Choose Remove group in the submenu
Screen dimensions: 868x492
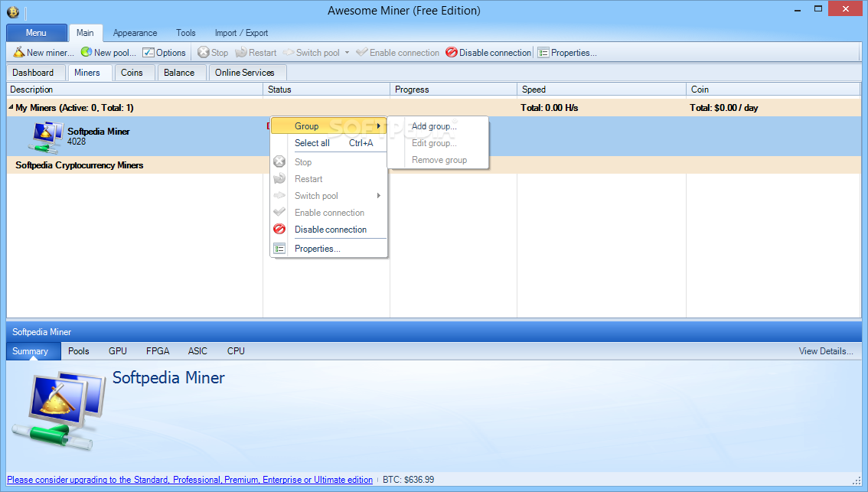pyautogui.click(x=438, y=160)
